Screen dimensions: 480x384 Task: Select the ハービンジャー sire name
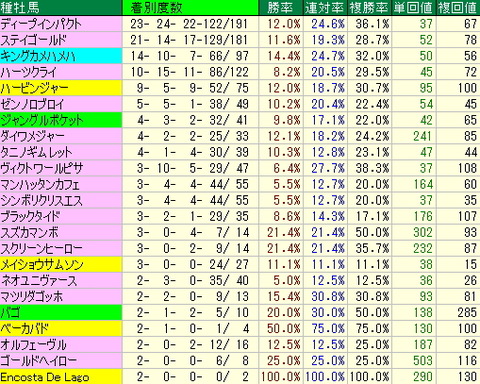pos(34,88)
